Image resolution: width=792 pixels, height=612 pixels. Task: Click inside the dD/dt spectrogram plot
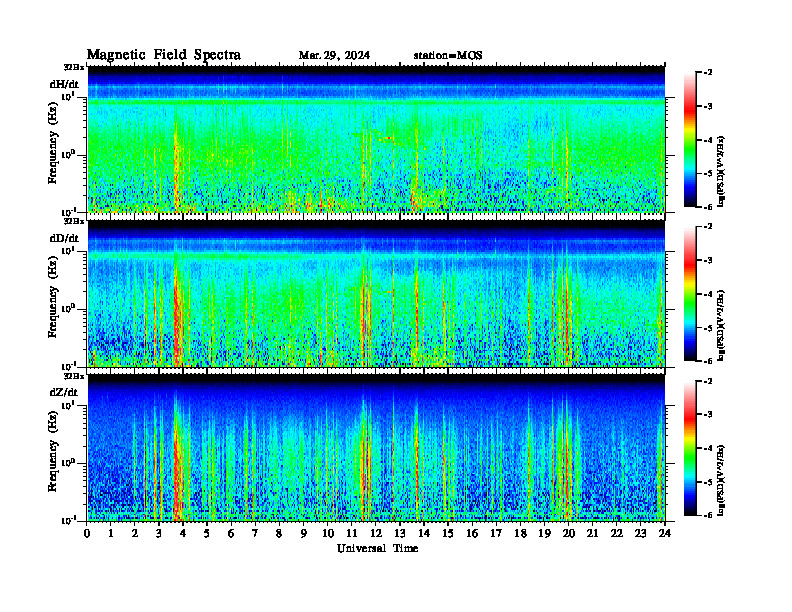[376, 294]
